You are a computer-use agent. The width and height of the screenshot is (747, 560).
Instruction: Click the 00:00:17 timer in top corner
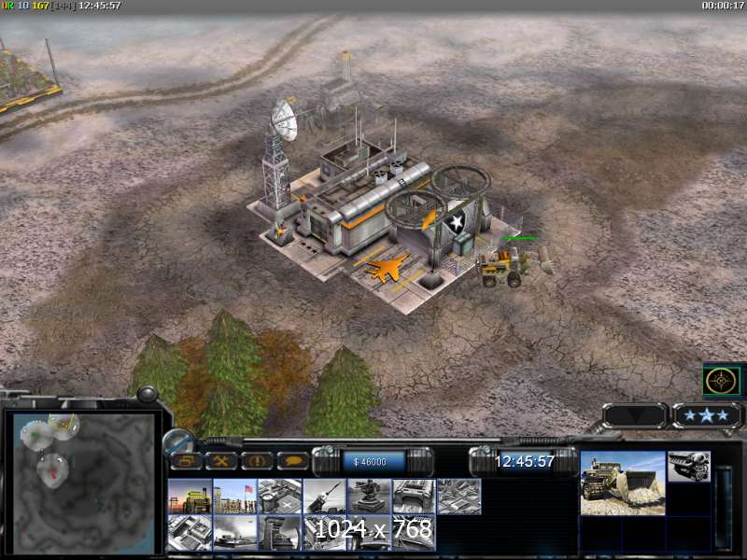pos(723,6)
